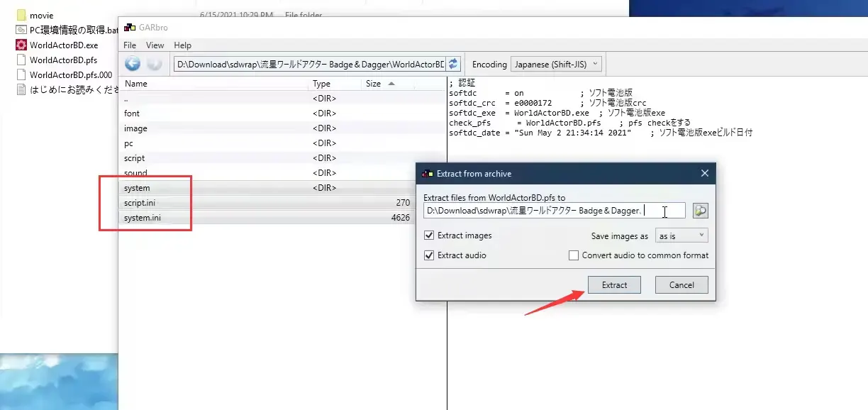This screenshot has height=410, width=868.
Task: Click the GARbro title bar app icon
Action: click(129, 28)
